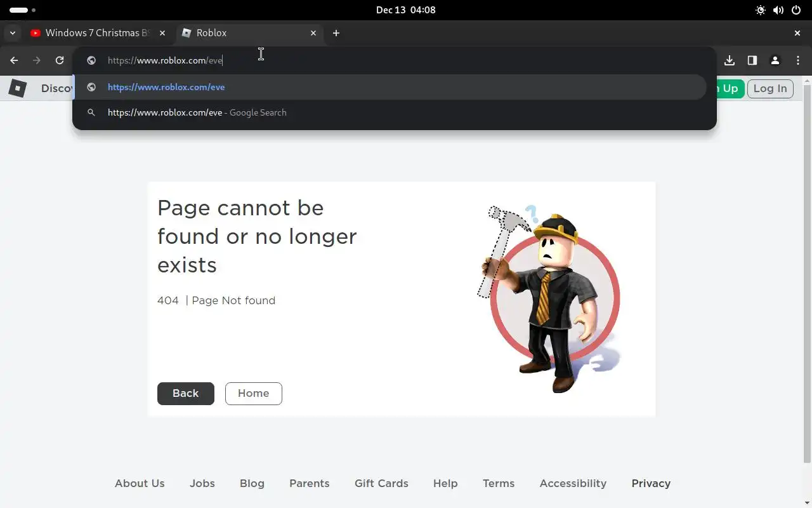Select the roblox.com/eve URL suggestion
Viewport: 812px width, 508px height.
point(390,87)
